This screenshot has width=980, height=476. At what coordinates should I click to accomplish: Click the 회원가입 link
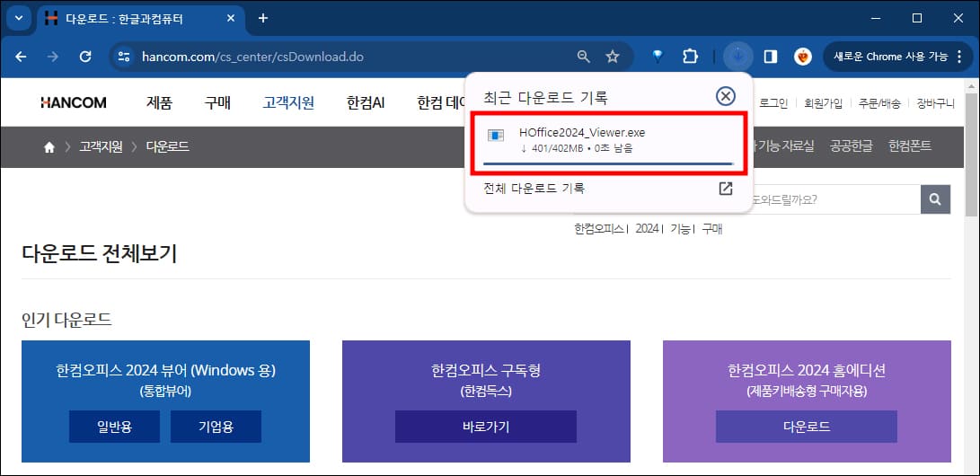(x=823, y=103)
